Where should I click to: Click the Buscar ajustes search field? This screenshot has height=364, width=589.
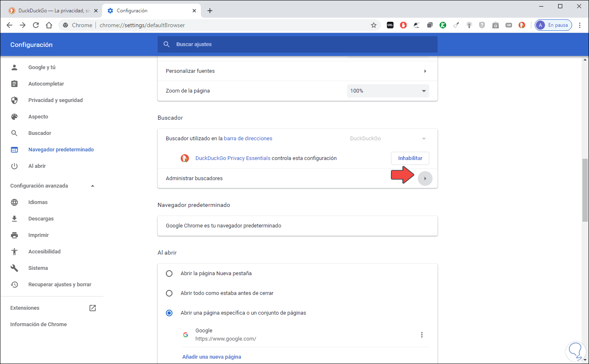[297, 44]
